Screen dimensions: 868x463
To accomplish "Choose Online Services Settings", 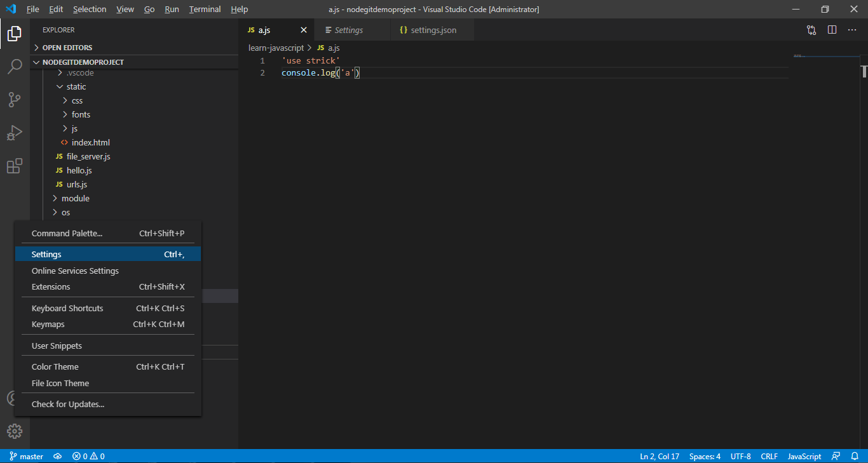I will coord(108,271).
